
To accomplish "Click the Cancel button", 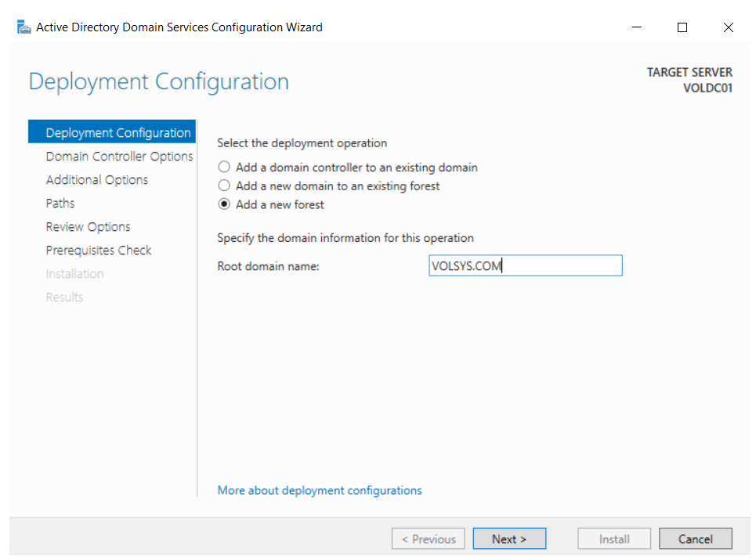I will tap(695, 539).
